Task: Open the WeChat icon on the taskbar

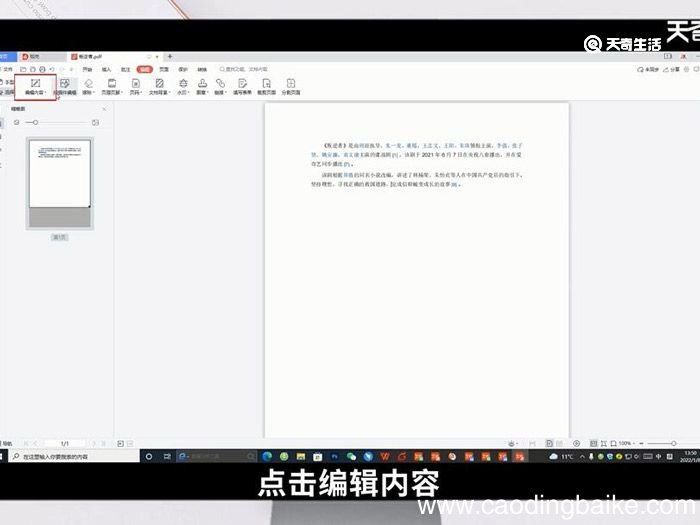Action: (x=351, y=456)
